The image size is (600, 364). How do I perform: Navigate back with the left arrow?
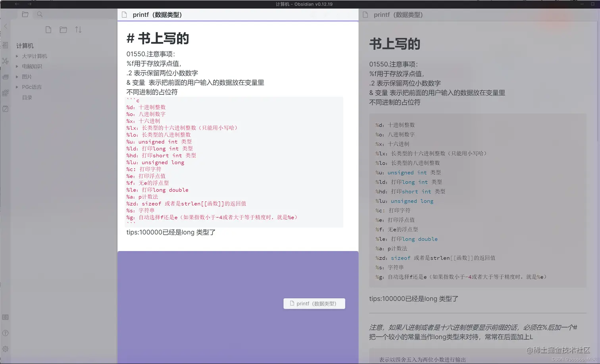click(x=16, y=4)
